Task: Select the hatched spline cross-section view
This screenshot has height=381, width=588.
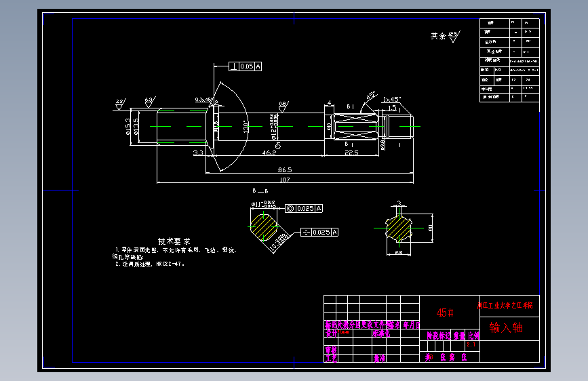Action: pos(399,228)
